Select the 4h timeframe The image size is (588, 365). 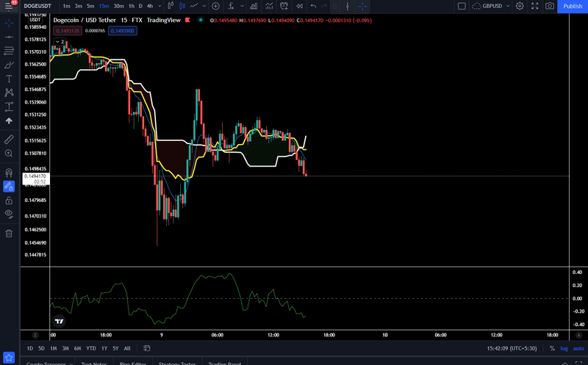pos(150,6)
